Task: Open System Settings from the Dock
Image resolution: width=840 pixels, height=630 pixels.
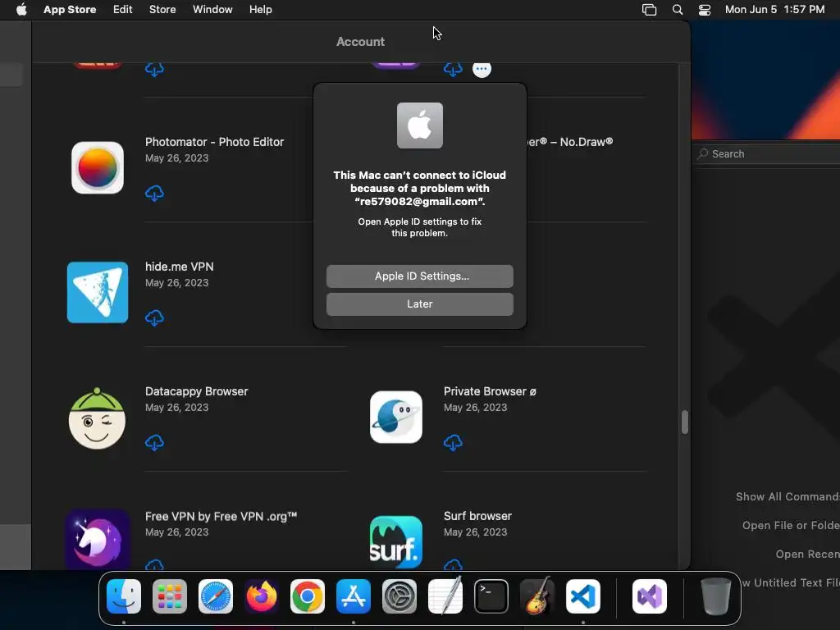Action: (x=399, y=596)
